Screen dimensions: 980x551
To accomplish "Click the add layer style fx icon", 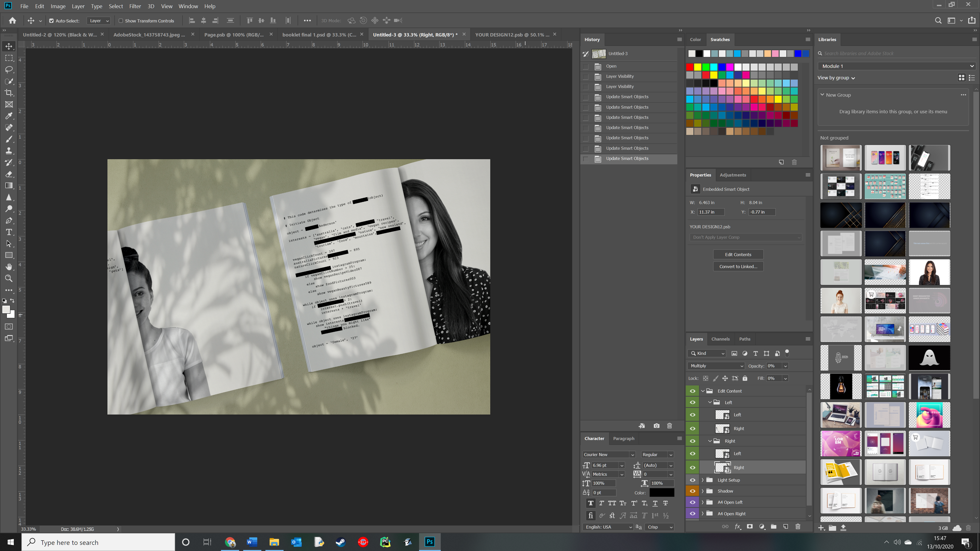I will [738, 527].
